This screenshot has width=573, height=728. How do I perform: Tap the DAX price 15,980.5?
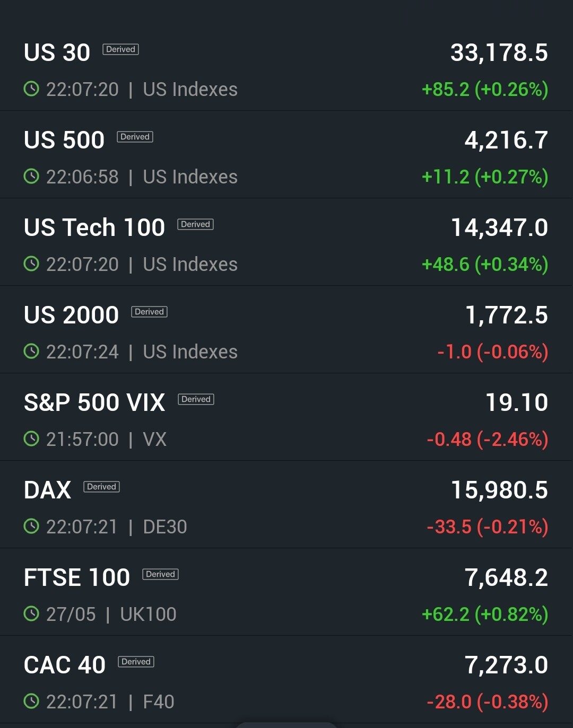[499, 490]
